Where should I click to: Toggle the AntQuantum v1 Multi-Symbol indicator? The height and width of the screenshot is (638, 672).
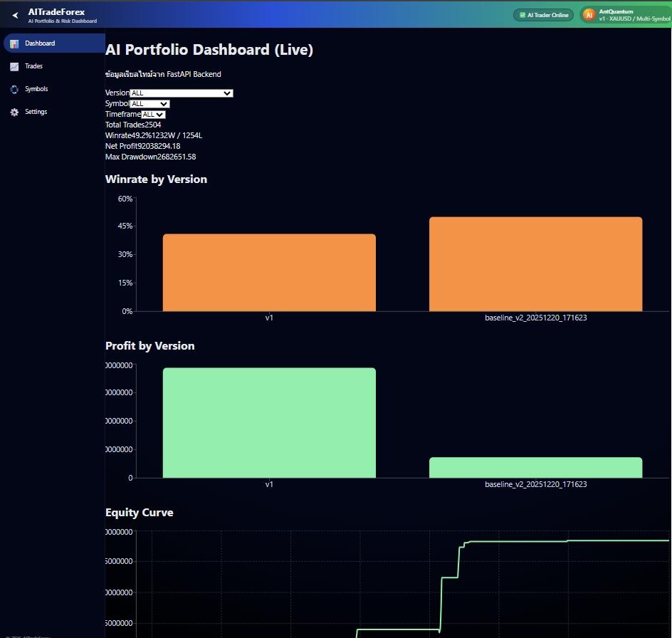pyautogui.click(x=626, y=14)
